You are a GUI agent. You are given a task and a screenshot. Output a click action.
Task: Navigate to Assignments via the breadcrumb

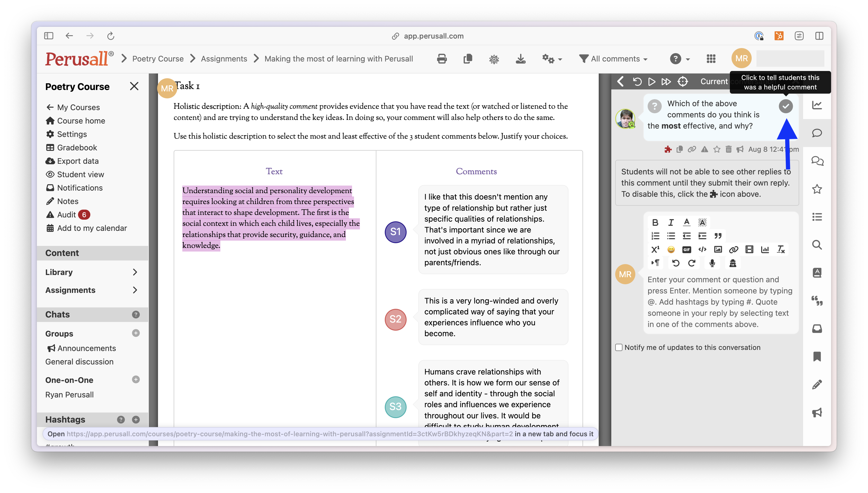click(x=224, y=58)
